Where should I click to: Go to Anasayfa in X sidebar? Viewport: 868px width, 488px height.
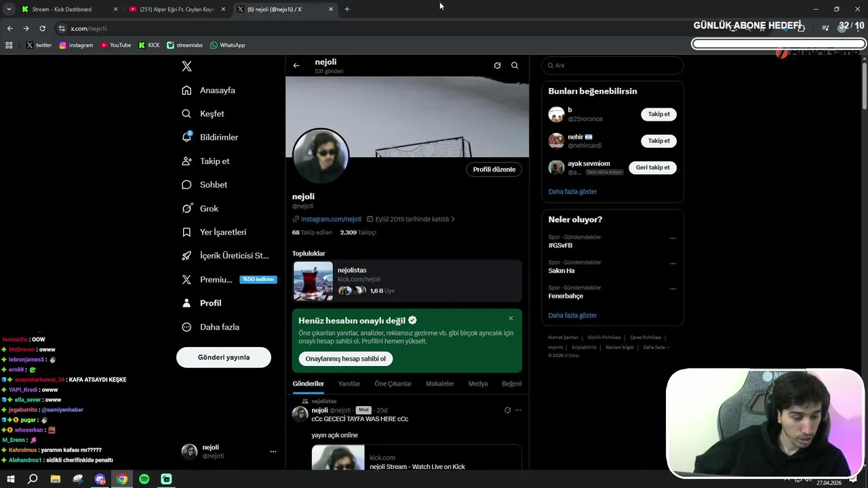click(208, 90)
